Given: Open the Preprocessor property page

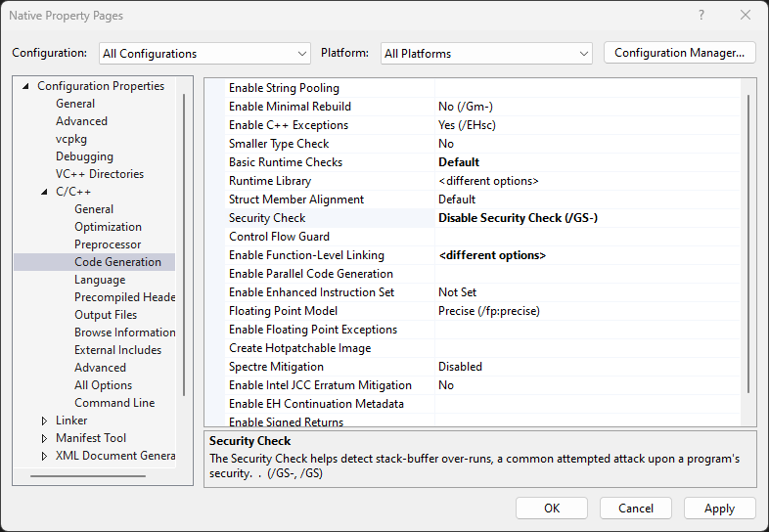Looking at the screenshot, I should (108, 244).
